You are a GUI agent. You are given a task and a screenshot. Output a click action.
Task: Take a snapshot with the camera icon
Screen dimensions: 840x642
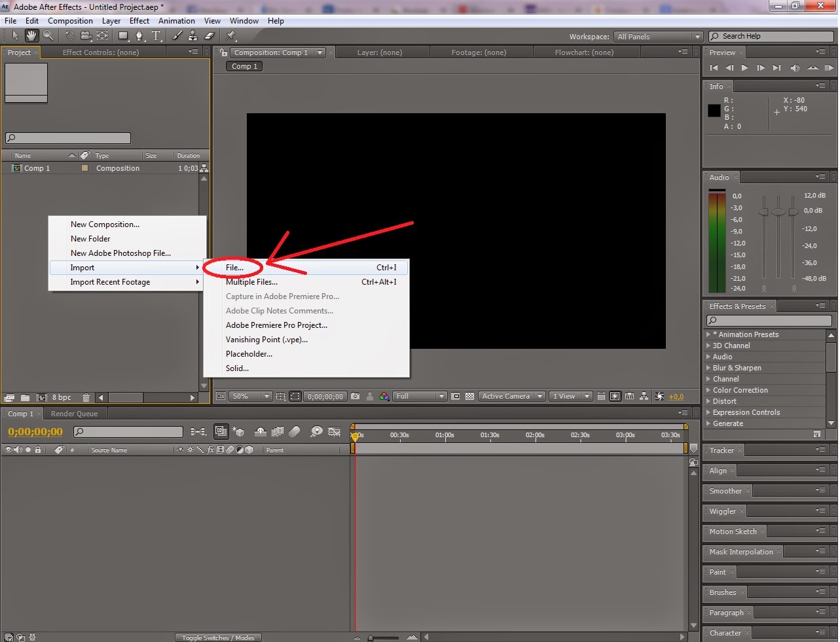tap(355, 396)
